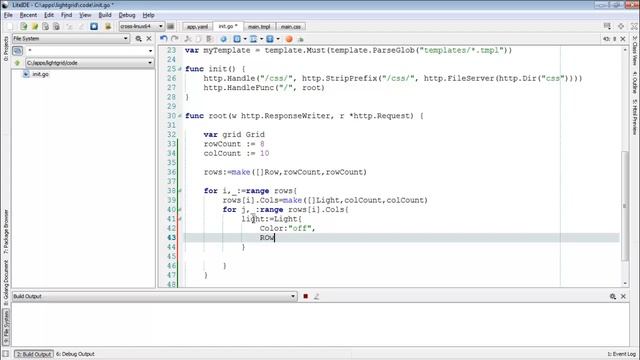This screenshot has width=640, height=360.
Task: Open the C:/apps/lightgrid/code path dropdown
Action: click(x=90, y=63)
